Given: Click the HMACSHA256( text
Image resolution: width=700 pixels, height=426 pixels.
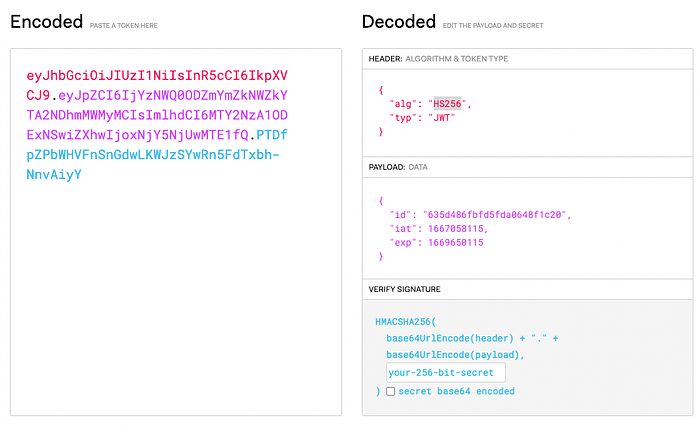Looking at the screenshot, I should coord(405,322).
